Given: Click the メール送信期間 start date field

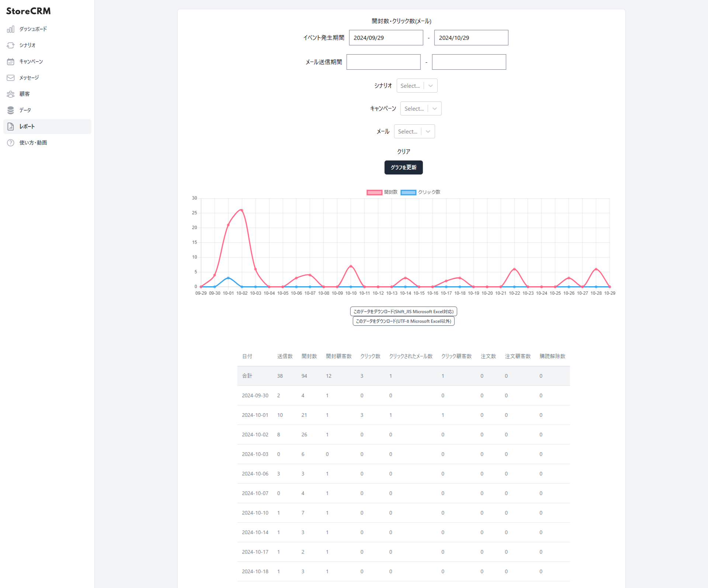Looking at the screenshot, I should 383,62.
